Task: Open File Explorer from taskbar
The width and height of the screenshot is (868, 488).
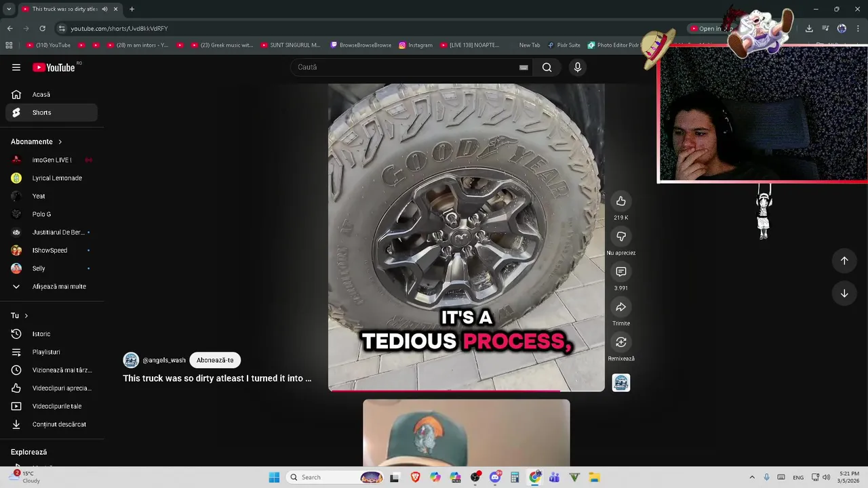Action: pos(594,477)
